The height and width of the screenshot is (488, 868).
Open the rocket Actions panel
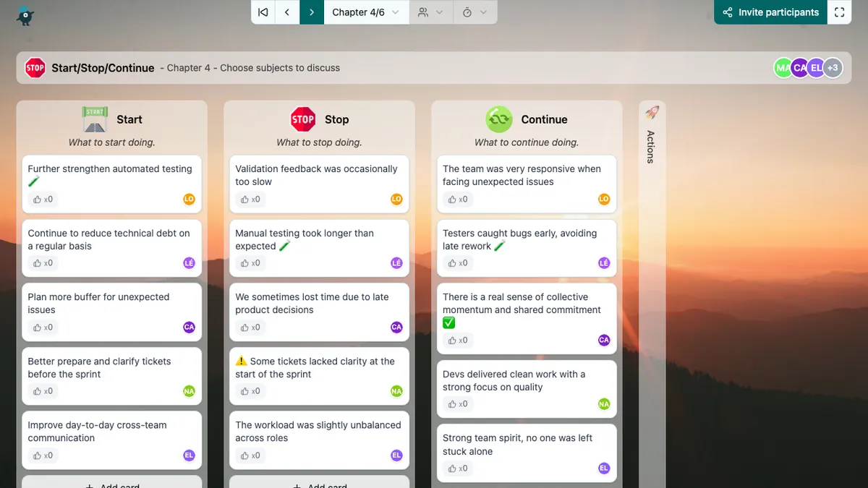point(651,137)
